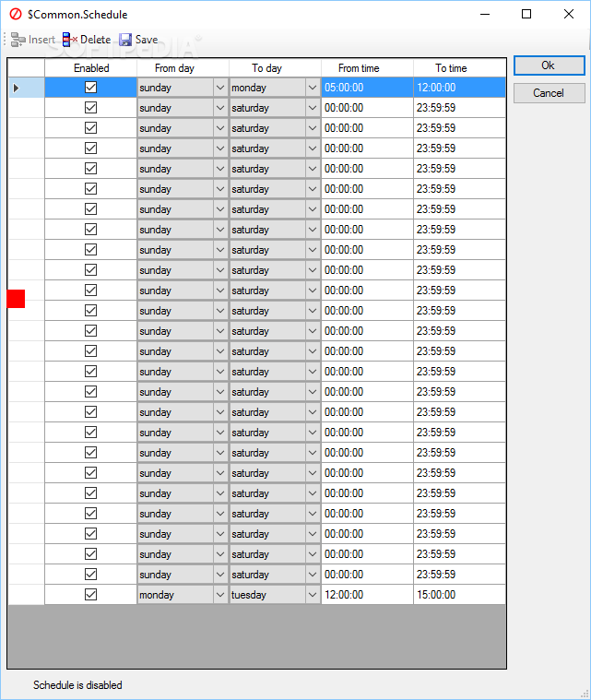Screen dimensions: 591x700
Task: Click 'Schedule is disabled' status text
Action: click(77, 685)
